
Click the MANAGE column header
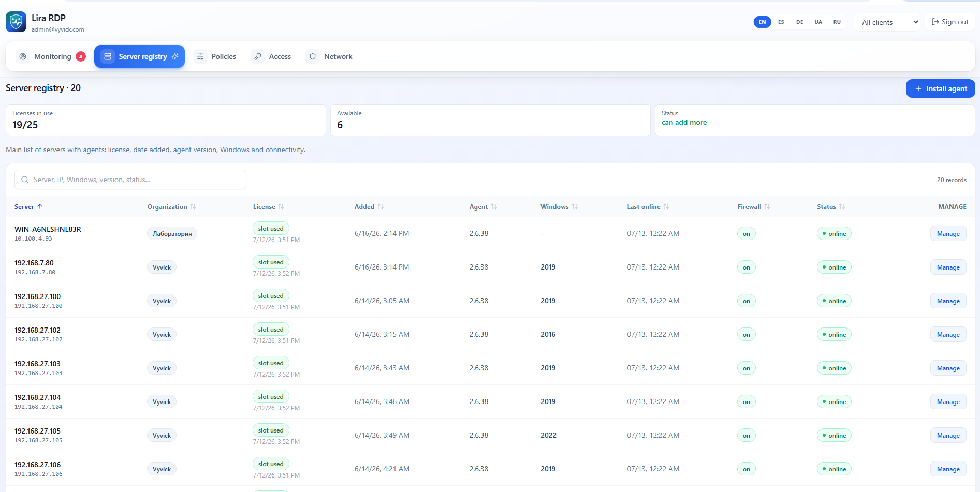952,206
